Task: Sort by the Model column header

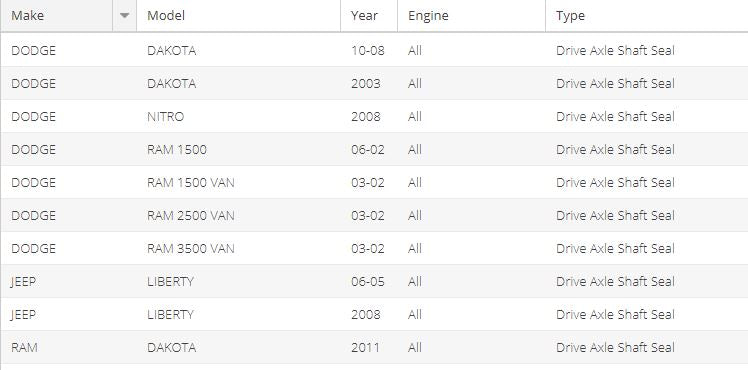Action: 239,16
